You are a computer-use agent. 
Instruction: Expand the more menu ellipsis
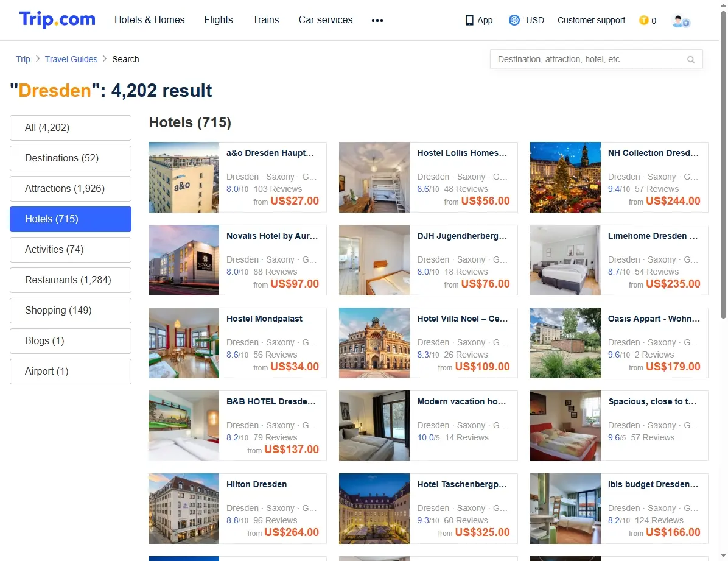click(x=377, y=21)
